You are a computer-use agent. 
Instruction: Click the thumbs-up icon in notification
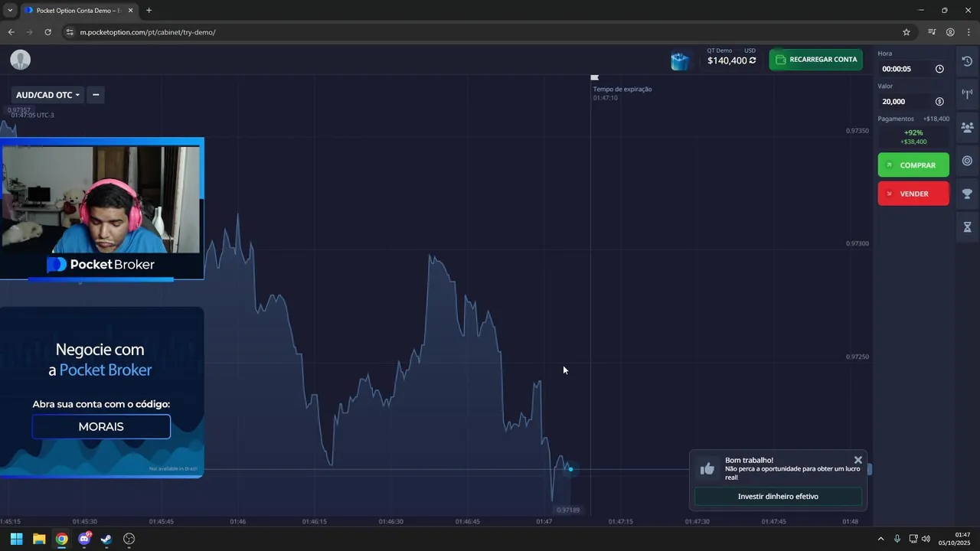point(707,468)
